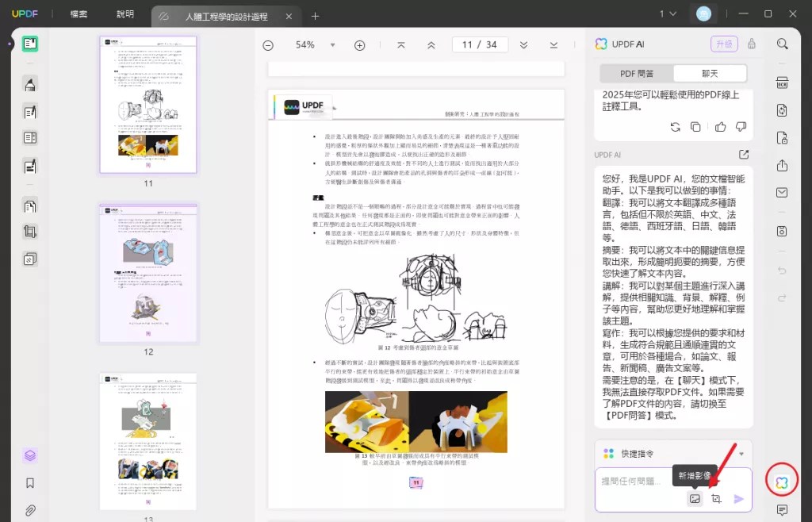The height and width of the screenshot is (522, 812).
Task: Show the Layers panel
Action: coord(30,455)
